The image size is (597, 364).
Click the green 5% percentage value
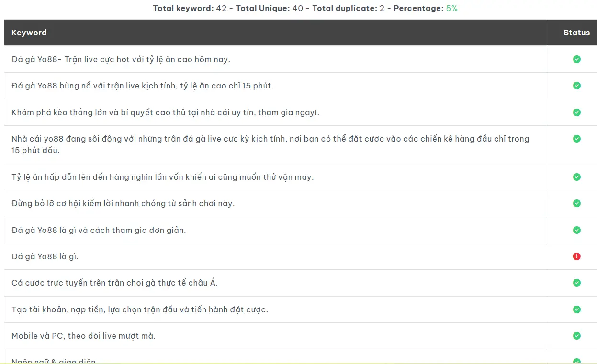(451, 8)
